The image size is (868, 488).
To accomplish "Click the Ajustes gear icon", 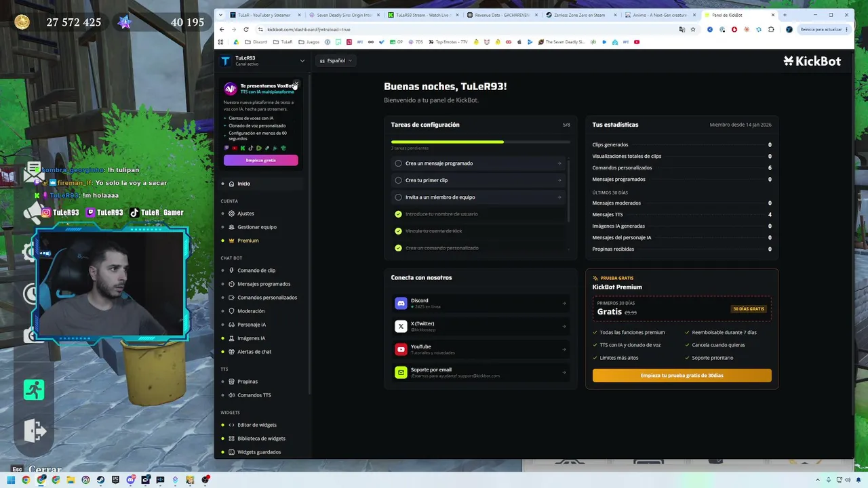I will tap(231, 213).
